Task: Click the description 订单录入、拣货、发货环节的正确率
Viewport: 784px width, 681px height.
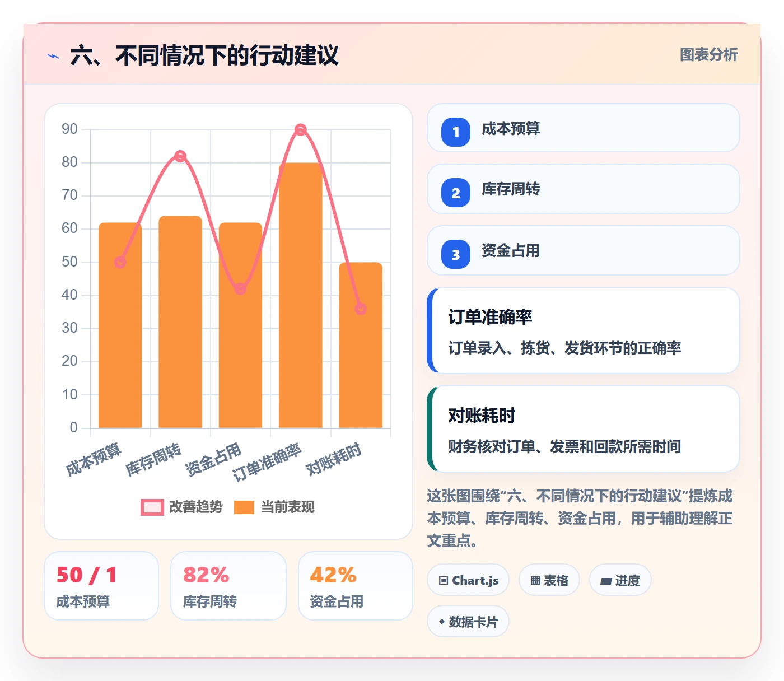Action: (564, 348)
